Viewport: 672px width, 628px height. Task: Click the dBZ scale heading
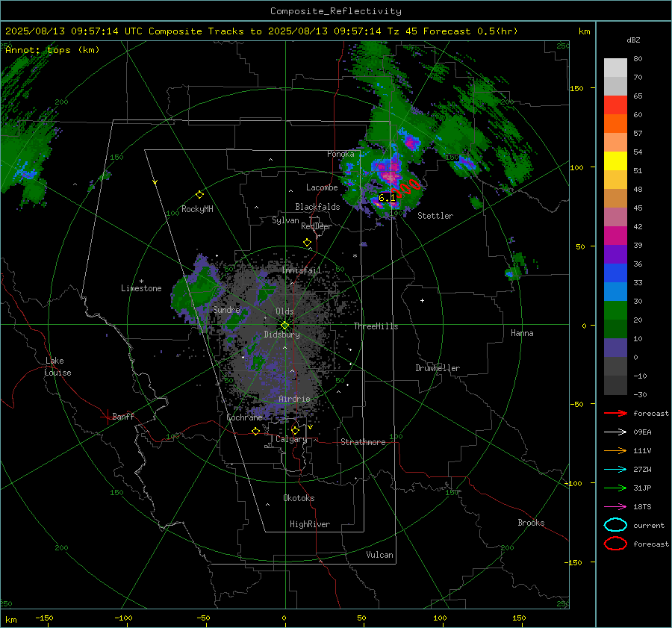pyautogui.click(x=633, y=40)
